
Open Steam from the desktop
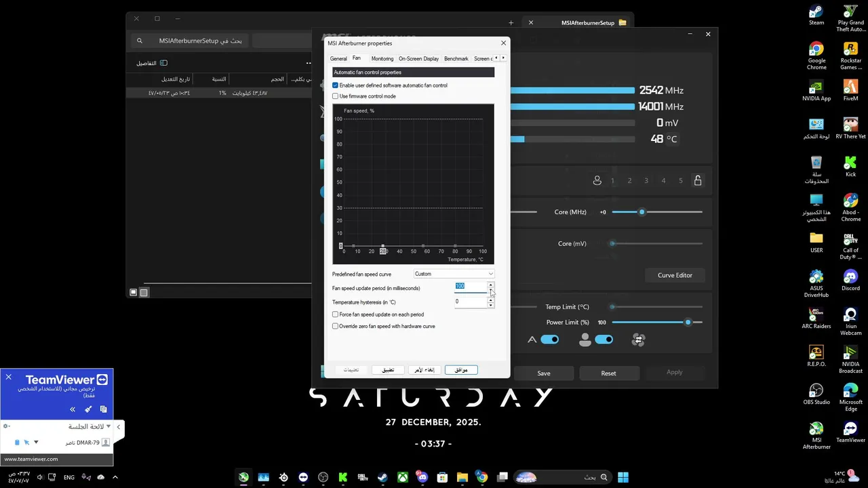coord(816,15)
